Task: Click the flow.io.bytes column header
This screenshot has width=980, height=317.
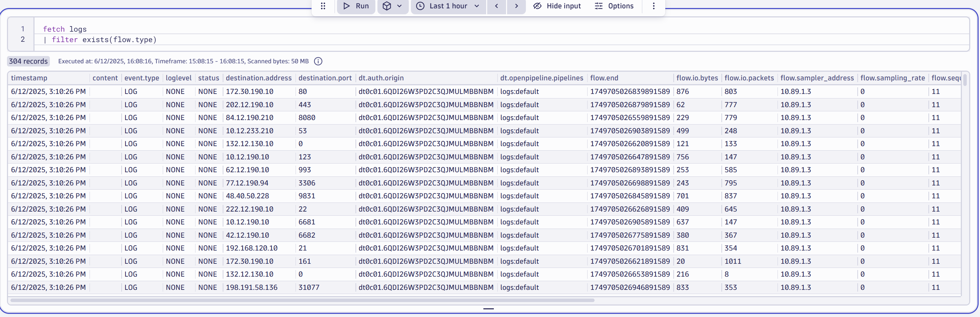Action: [697, 78]
